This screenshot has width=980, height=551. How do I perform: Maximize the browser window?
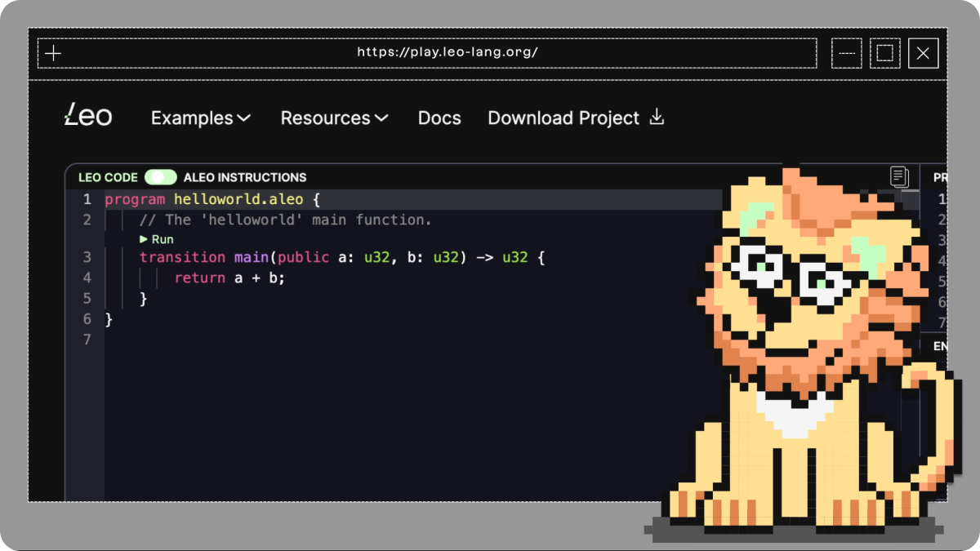[884, 53]
